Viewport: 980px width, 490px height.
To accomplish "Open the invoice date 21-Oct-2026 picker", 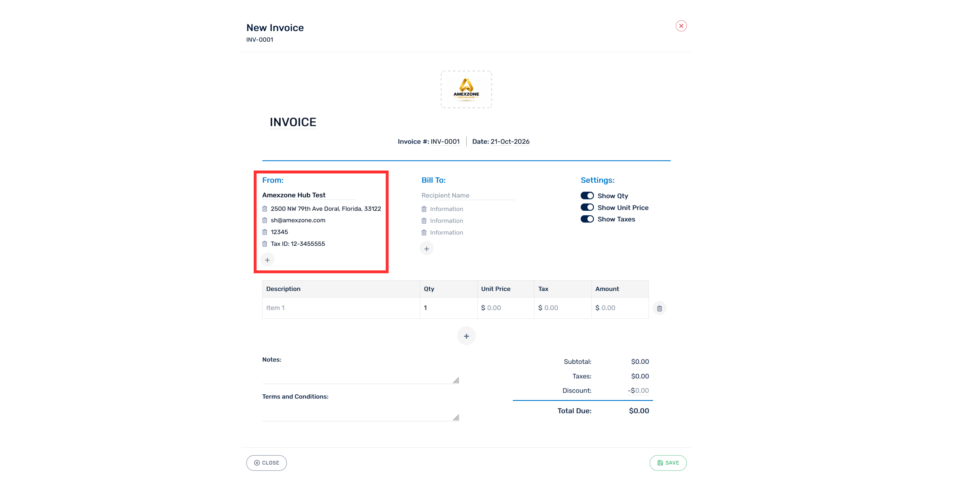I will click(510, 141).
